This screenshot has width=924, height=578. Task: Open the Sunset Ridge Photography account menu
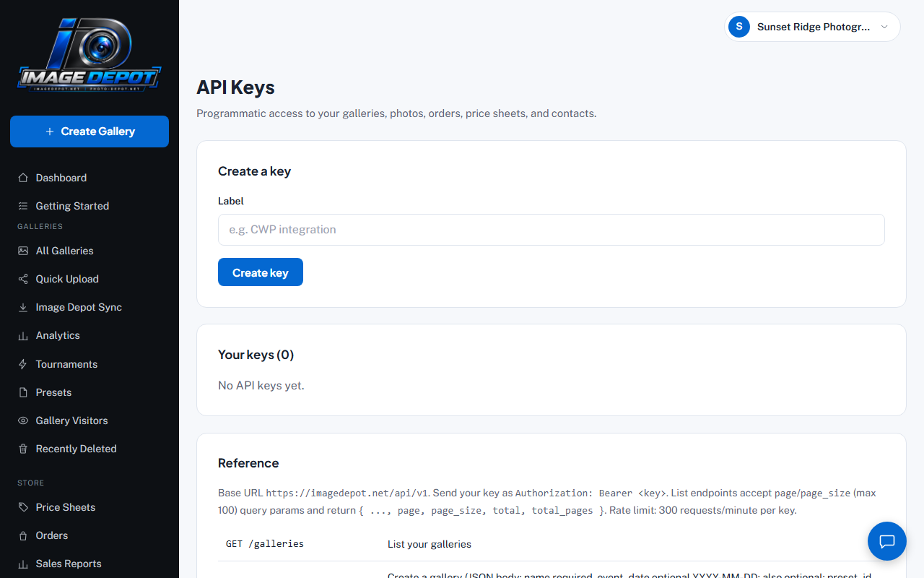click(x=812, y=27)
